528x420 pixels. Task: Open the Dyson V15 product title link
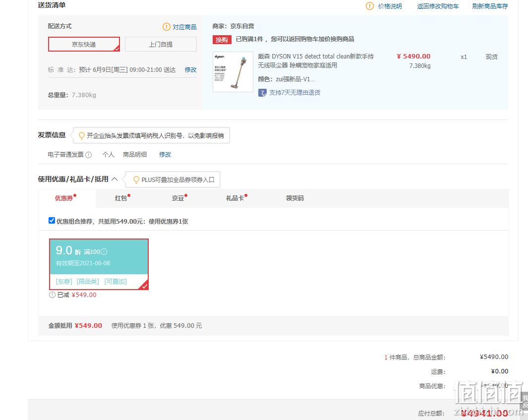point(316,60)
